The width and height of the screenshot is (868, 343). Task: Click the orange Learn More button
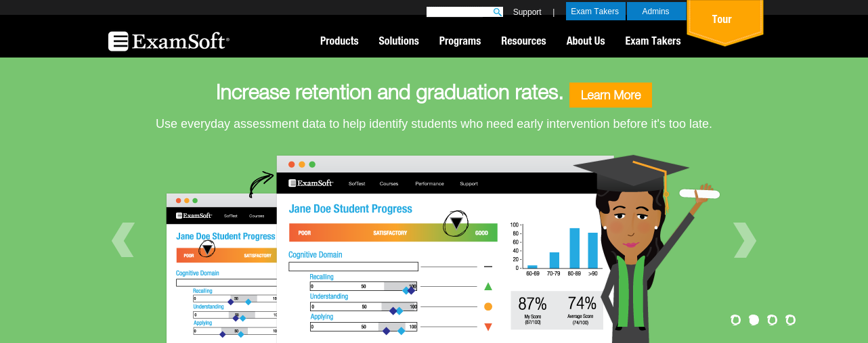click(x=611, y=95)
